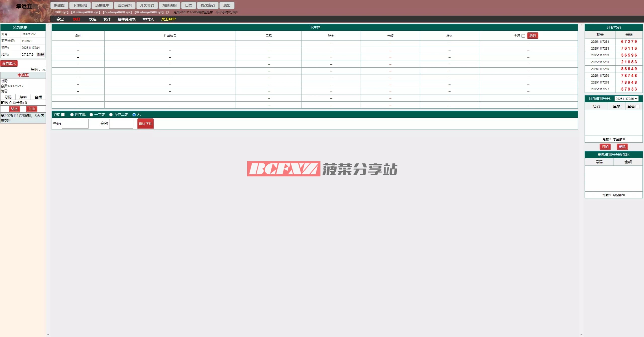Open the 赔率变动表 tab
Screen dimensions: 644x337
(126, 19)
